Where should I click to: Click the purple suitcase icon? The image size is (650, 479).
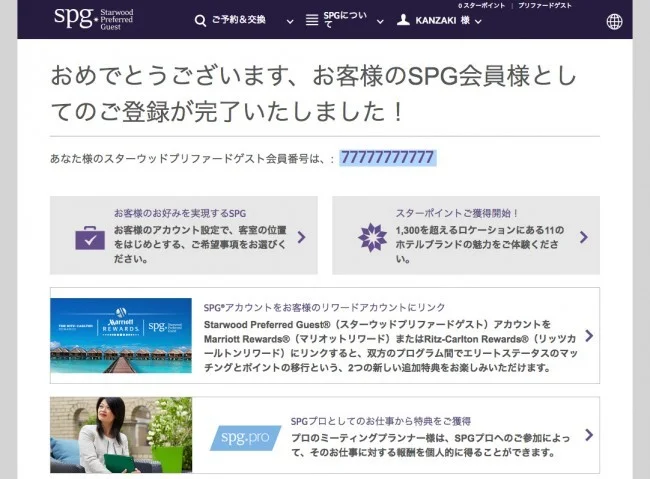click(90, 238)
